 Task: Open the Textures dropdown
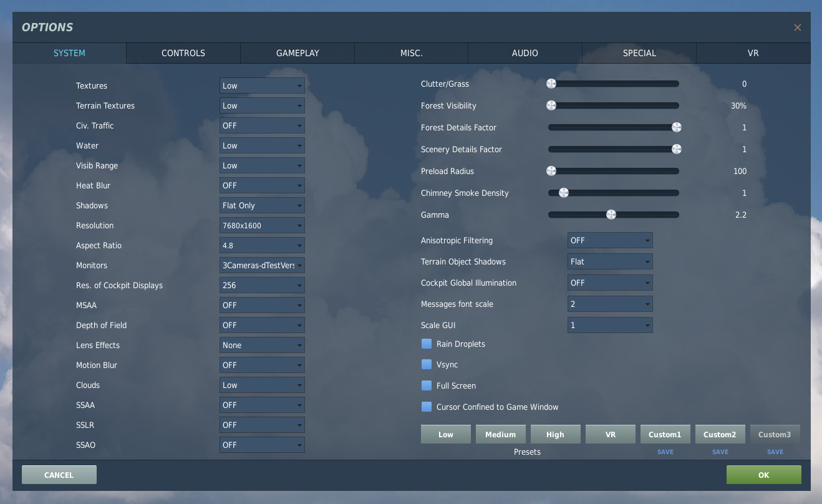pyautogui.click(x=262, y=85)
